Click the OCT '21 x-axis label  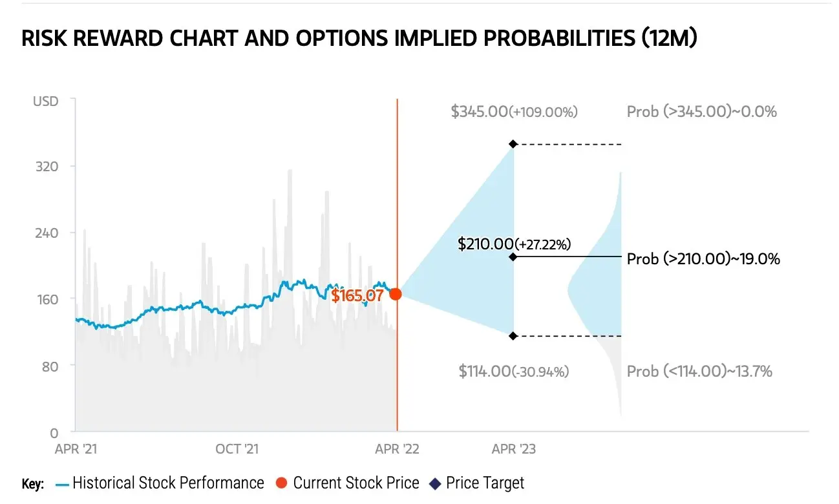(237, 448)
